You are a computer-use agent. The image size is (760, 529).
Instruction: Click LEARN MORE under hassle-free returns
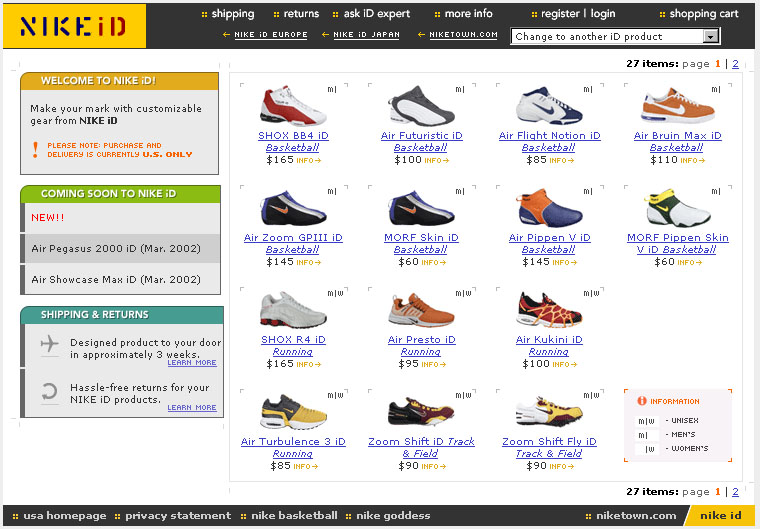pos(192,408)
